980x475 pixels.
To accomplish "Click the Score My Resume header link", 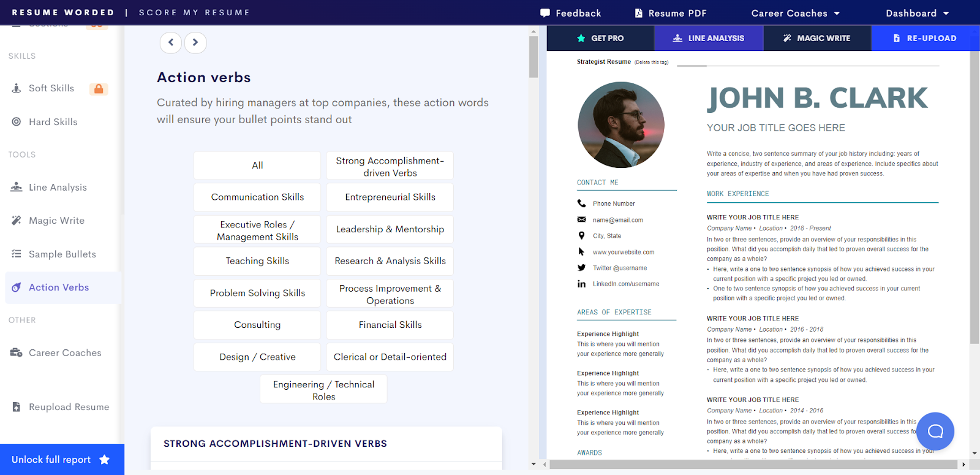I will [x=194, y=12].
